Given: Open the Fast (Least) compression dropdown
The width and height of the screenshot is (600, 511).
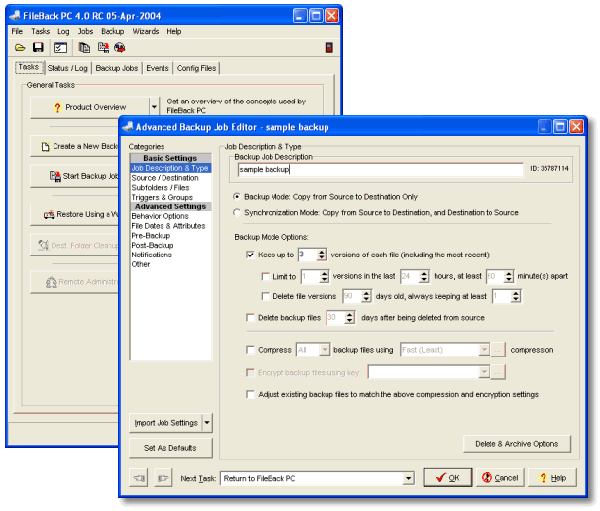Looking at the screenshot, I should [484, 350].
